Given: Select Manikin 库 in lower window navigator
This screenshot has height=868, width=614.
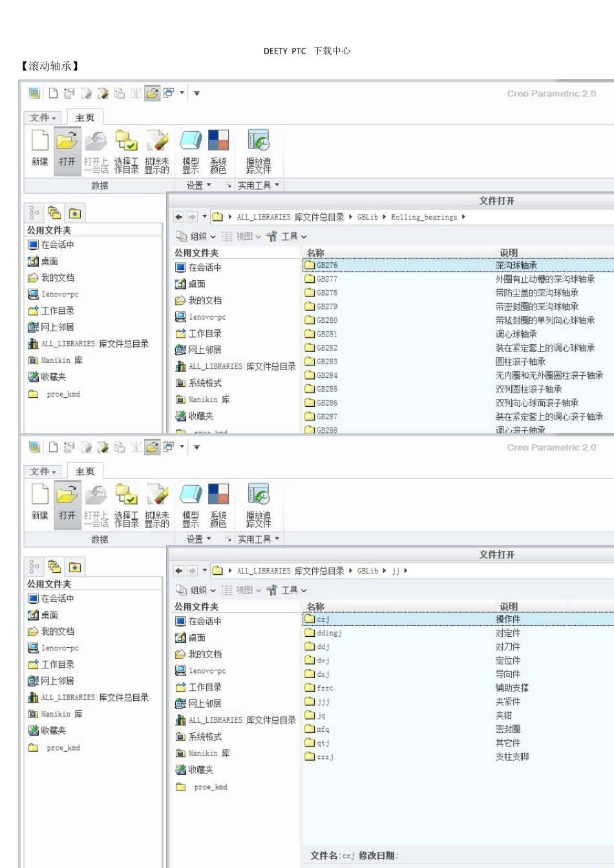Looking at the screenshot, I should click(56, 714).
